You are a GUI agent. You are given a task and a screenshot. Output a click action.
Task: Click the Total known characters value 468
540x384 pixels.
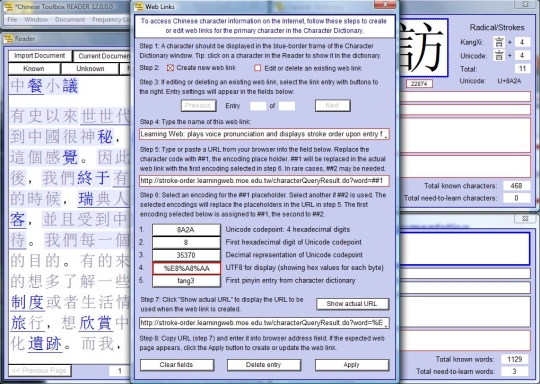[516, 186]
